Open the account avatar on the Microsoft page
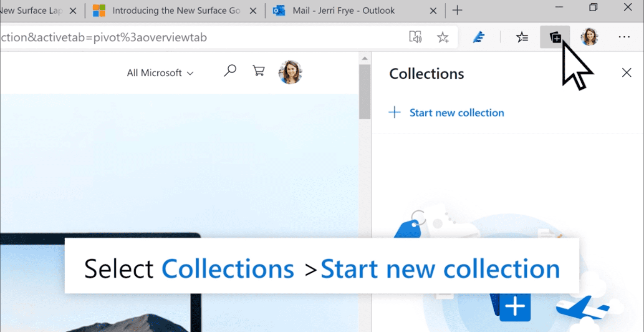Screen dimensions: 644x332 pyautogui.click(x=290, y=72)
